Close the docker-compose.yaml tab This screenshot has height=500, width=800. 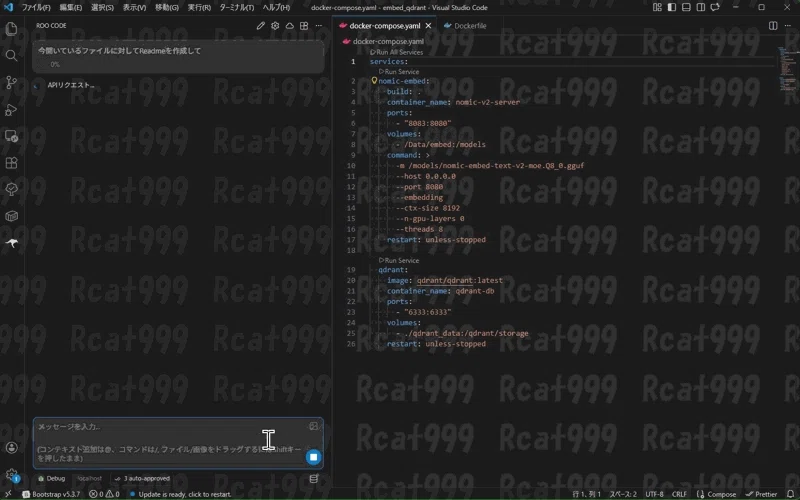click(x=428, y=26)
